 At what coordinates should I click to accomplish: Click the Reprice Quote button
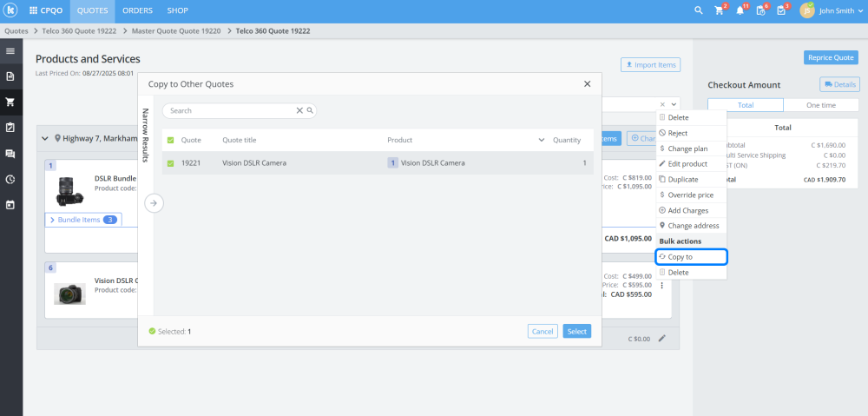click(831, 57)
